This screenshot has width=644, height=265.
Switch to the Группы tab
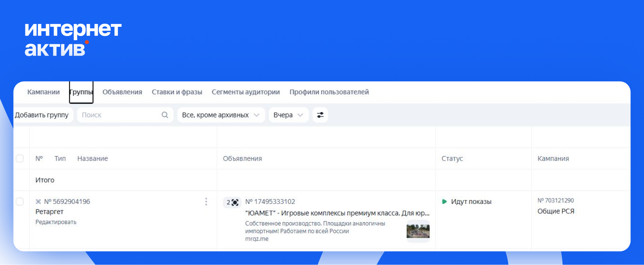click(x=81, y=92)
